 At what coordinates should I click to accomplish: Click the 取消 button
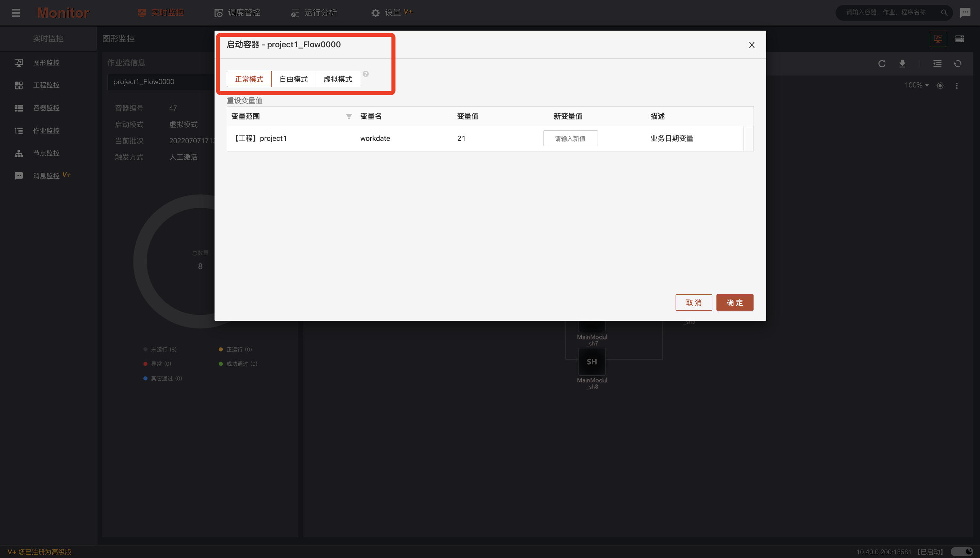point(694,302)
